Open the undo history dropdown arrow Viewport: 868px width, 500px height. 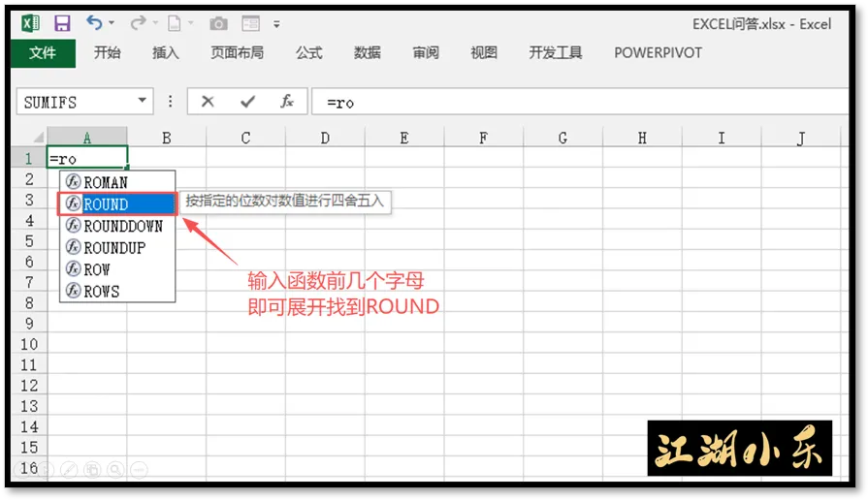112,23
